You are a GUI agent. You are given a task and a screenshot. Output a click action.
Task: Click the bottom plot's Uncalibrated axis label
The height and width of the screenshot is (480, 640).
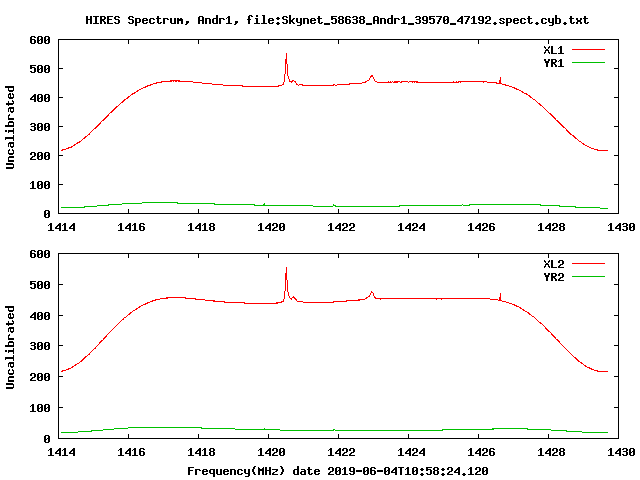tap(11, 347)
